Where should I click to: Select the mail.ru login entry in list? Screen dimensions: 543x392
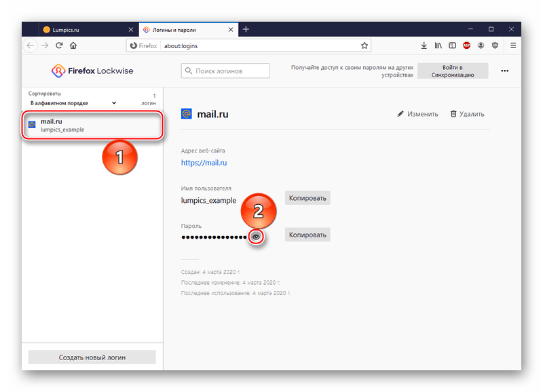92,125
